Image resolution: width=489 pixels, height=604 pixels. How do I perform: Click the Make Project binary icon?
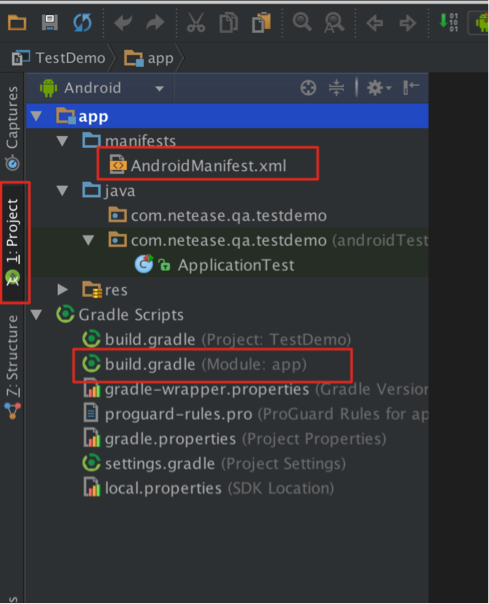(449, 22)
